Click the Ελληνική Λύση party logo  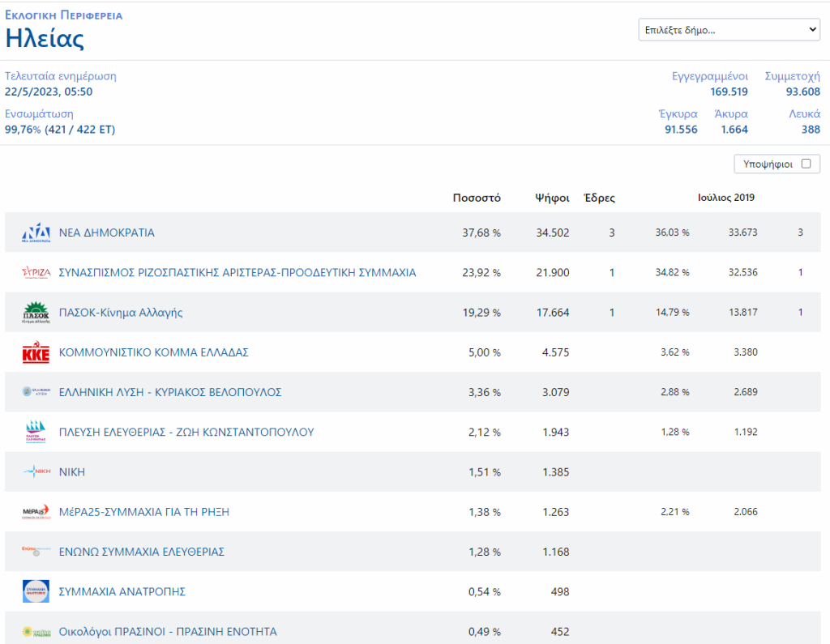click(x=36, y=392)
